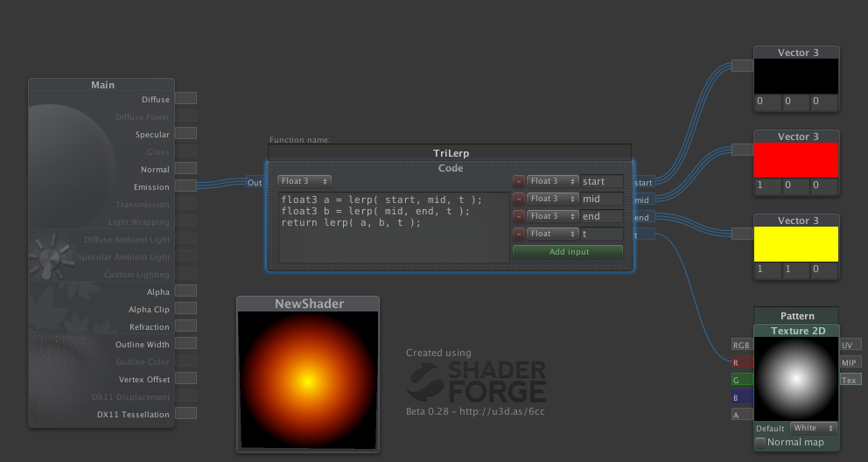Delete the 'end' input using the minus button
Image resolution: width=868 pixels, height=462 pixels.
click(518, 216)
